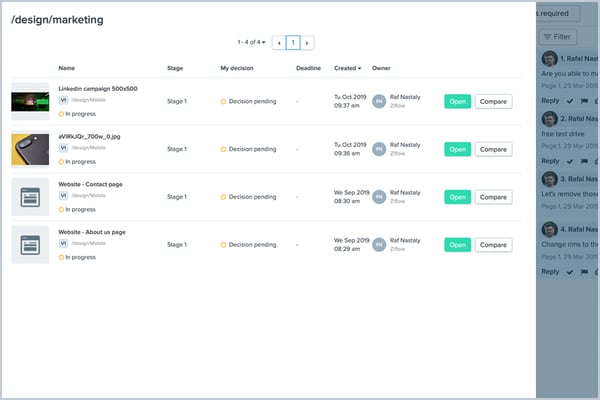Open the '1 - 4 of 4' results dropdown

pyautogui.click(x=252, y=43)
